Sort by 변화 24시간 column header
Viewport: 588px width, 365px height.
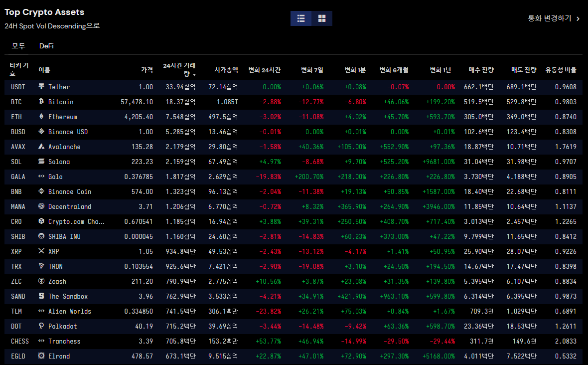click(265, 70)
